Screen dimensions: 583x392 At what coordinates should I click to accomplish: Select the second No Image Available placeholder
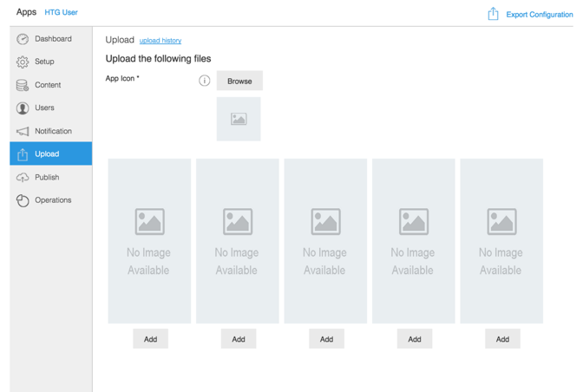point(238,240)
